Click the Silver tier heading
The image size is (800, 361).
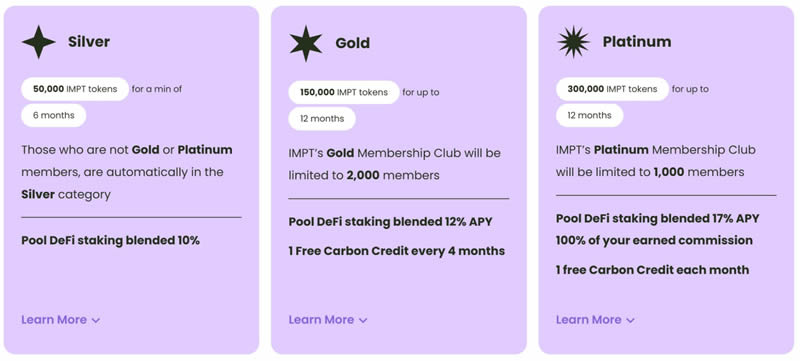89,42
